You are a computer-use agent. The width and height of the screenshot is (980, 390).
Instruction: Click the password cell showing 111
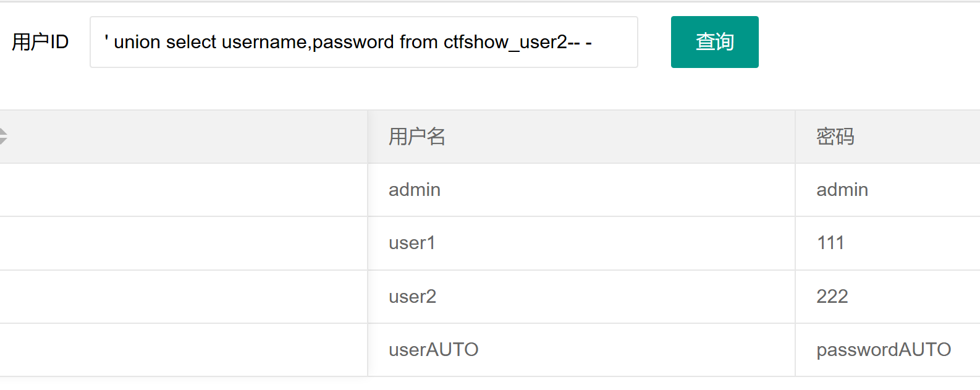tap(830, 243)
